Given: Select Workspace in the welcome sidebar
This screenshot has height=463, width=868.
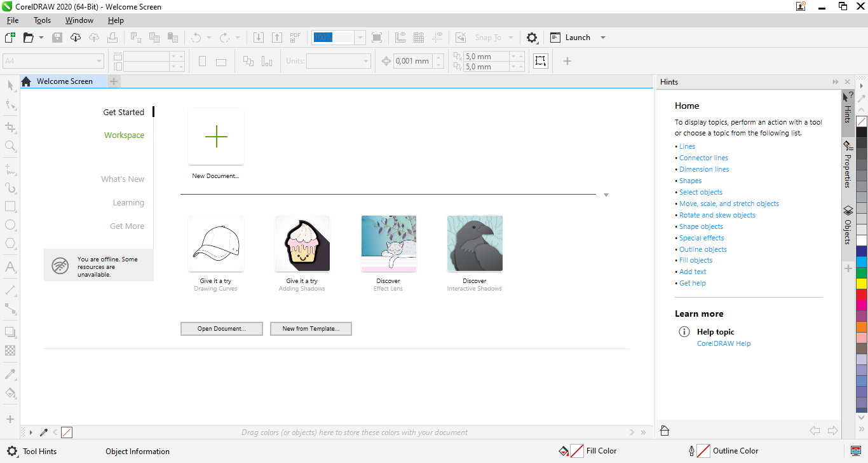Looking at the screenshot, I should pos(124,135).
